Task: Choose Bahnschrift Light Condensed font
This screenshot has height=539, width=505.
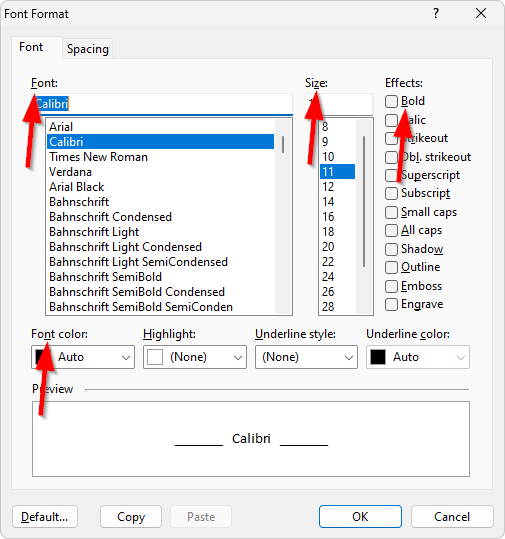Action: 160,247
